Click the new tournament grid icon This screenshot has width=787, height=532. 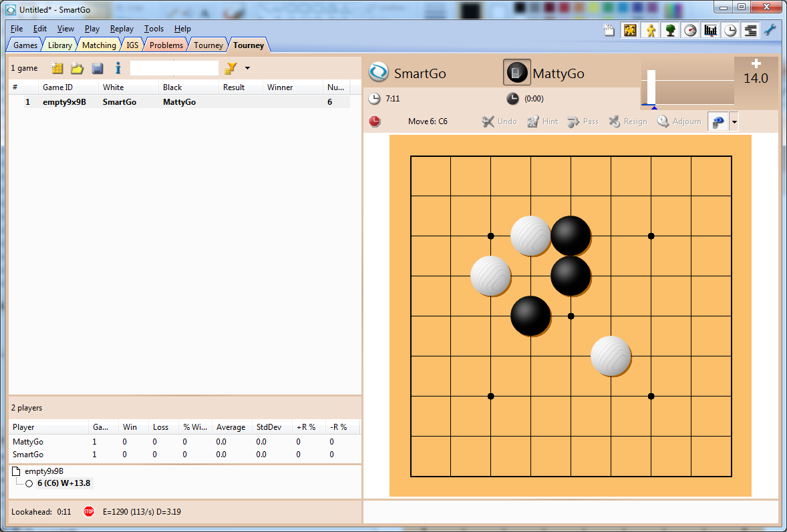(x=57, y=68)
